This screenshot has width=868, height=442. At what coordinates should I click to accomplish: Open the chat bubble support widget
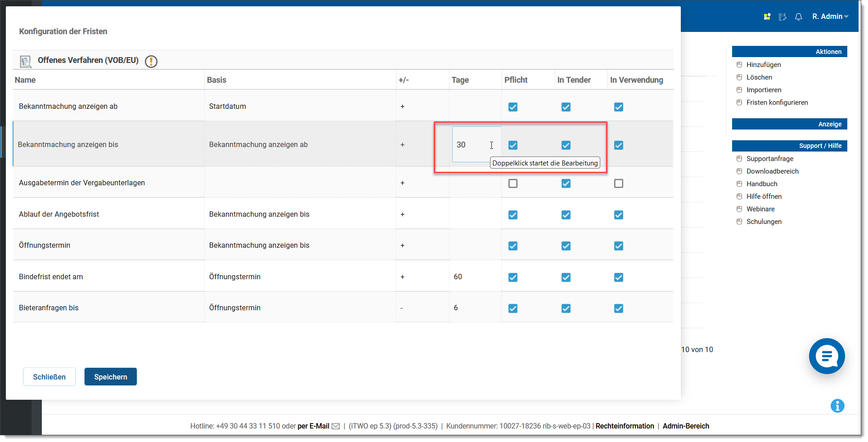(x=827, y=356)
